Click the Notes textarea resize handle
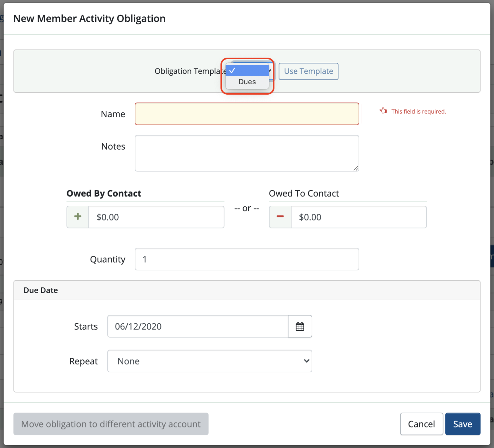This screenshot has width=494, height=448. coord(356,168)
